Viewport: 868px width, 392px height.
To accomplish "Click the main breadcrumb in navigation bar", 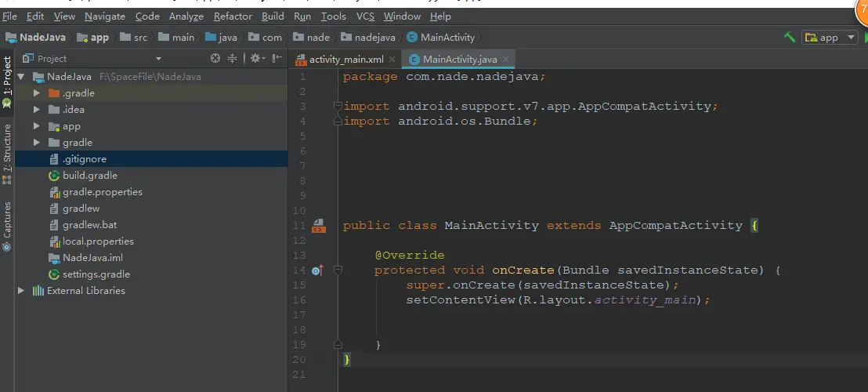I will [176, 38].
